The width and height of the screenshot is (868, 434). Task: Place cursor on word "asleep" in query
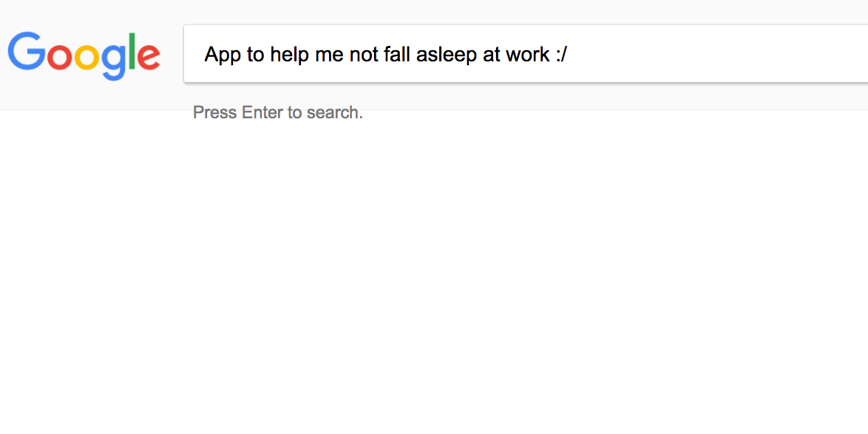[439, 55]
